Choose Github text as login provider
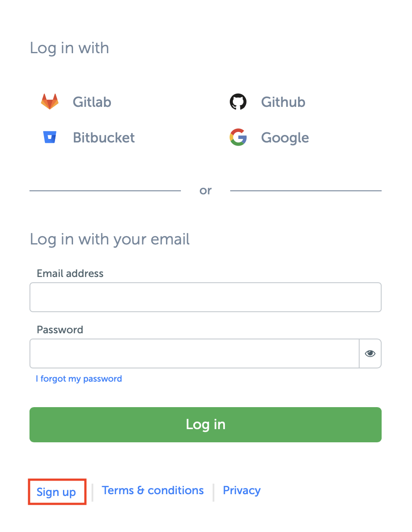This screenshot has height=532, width=412. tap(283, 102)
